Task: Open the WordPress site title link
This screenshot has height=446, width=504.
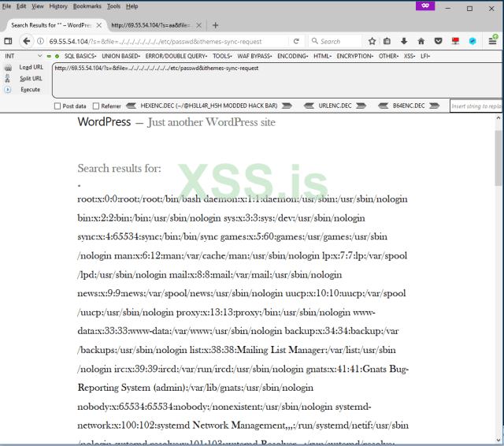Action: click(x=104, y=122)
